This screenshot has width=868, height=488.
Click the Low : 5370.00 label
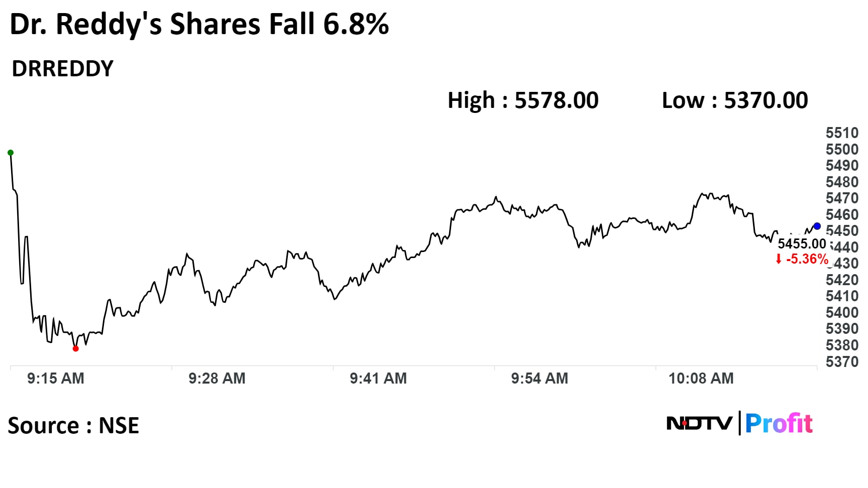click(x=735, y=100)
